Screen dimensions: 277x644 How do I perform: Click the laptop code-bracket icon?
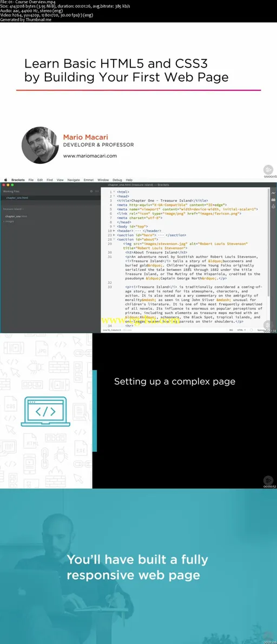click(45, 412)
